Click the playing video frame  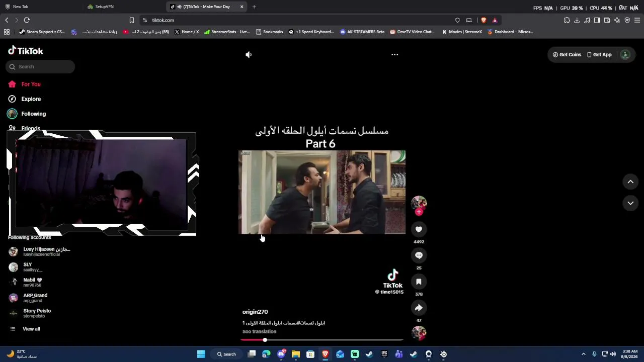click(322, 192)
